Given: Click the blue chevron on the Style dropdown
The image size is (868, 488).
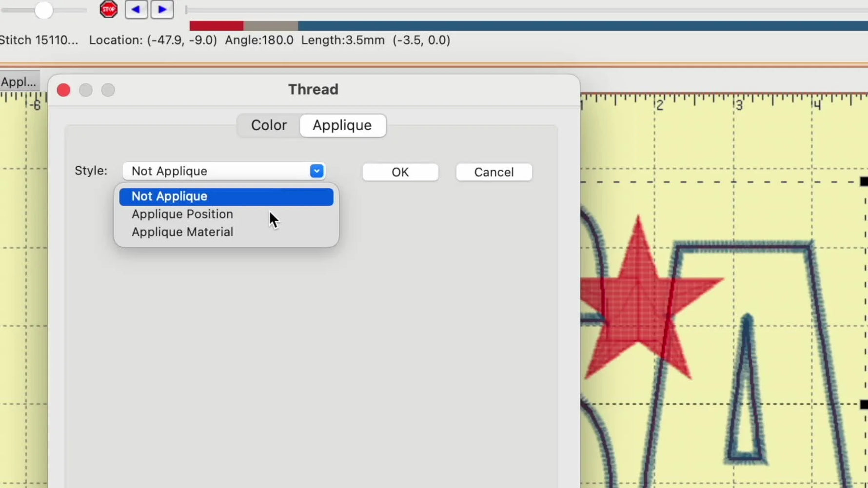Looking at the screenshot, I should pos(316,171).
